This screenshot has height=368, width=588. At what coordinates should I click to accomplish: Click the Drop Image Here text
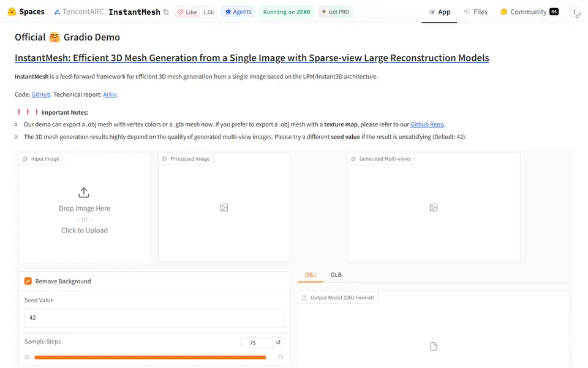[85, 208]
